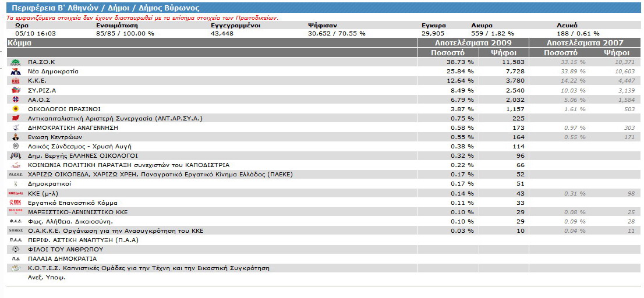The height and width of the screenshot is (298, 644).
Task: Click the ΟΙΚΟΛΟΓΟΙ ΠΡΑΣΙΝΟΙ sunflower icon
Action: [x=16, y=109]
